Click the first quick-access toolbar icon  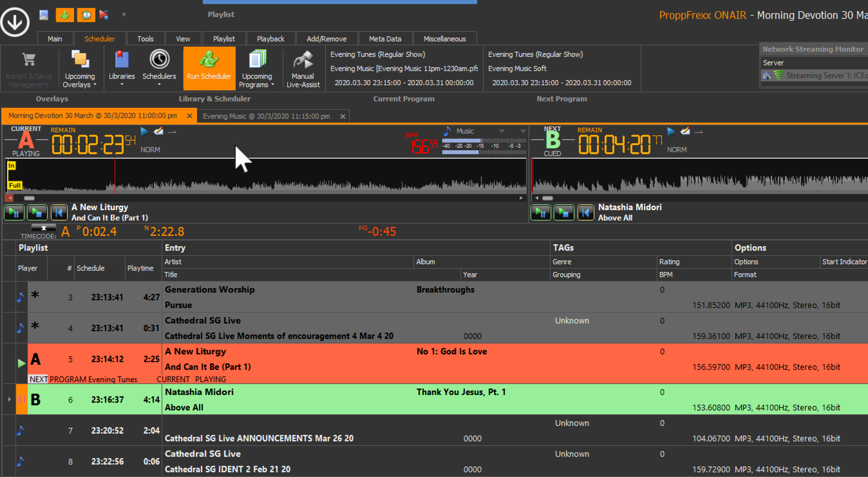click(44, 15)
